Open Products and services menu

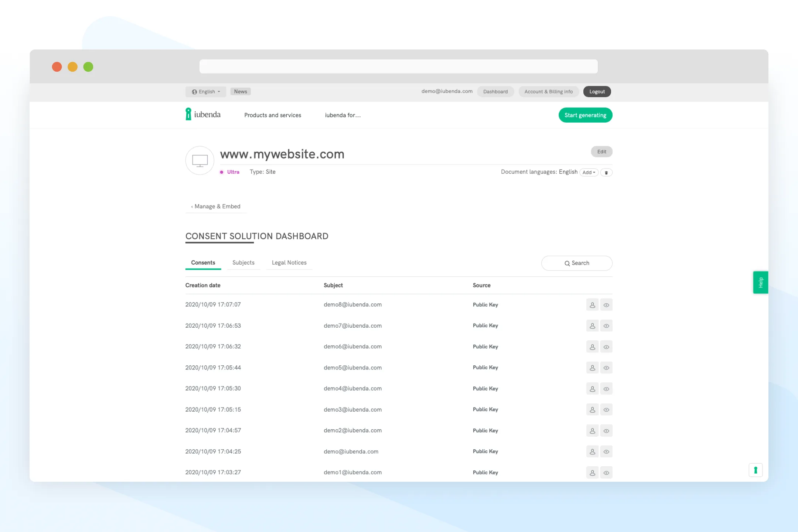point(273,115)
